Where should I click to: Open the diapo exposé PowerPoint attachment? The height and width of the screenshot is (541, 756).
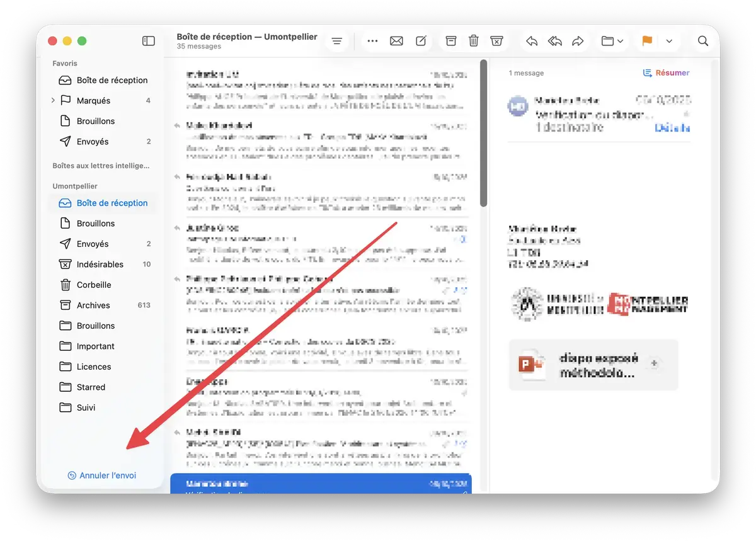[592, 365]
